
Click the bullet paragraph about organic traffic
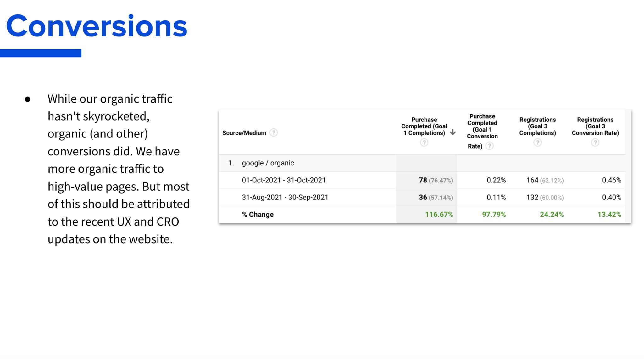119,169
